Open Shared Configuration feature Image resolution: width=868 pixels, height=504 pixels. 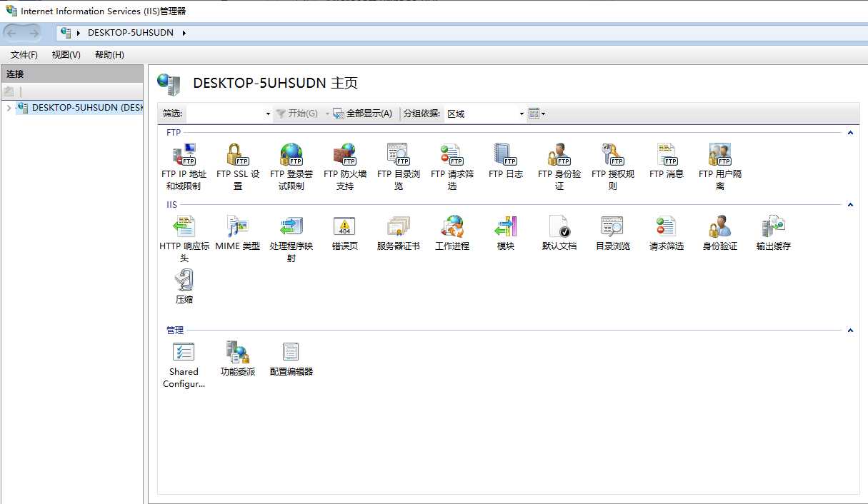[184, 365]
